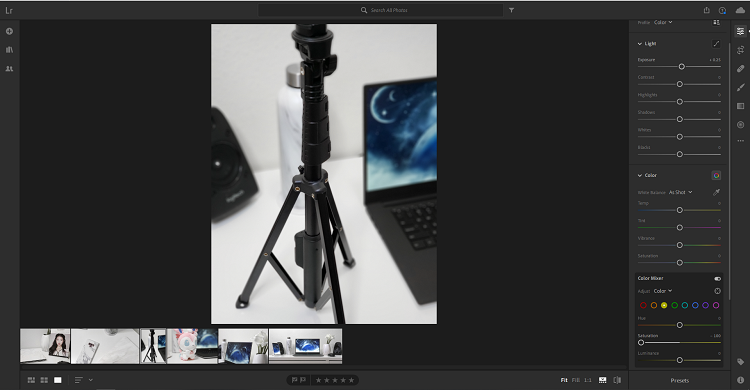This screenshot has width=750, height=390.
Task: Open the pink plush toy thumbnail
Action: pos(192,346)
